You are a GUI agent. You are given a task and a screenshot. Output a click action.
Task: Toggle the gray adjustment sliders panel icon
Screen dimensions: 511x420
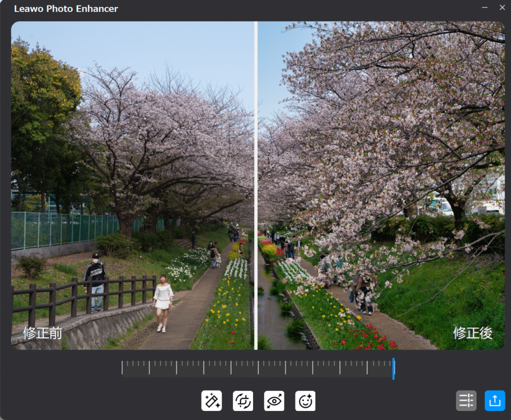(466, 401)
